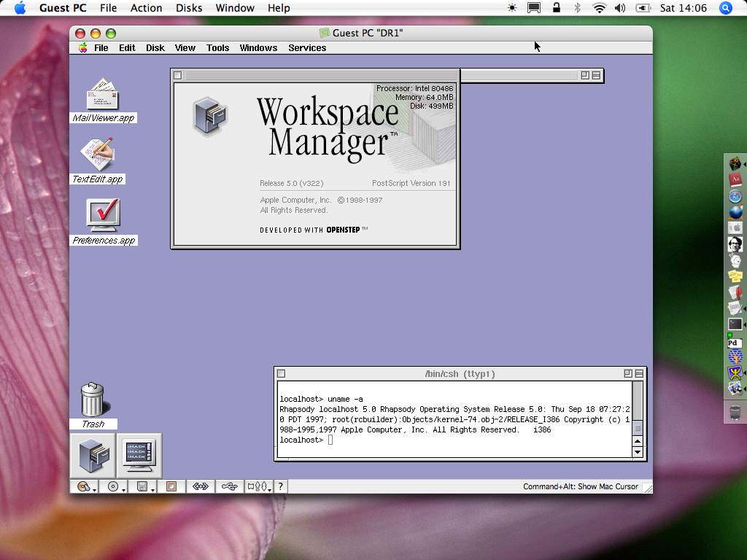Launch Preferences.app from the desktop

coord(103,215)
